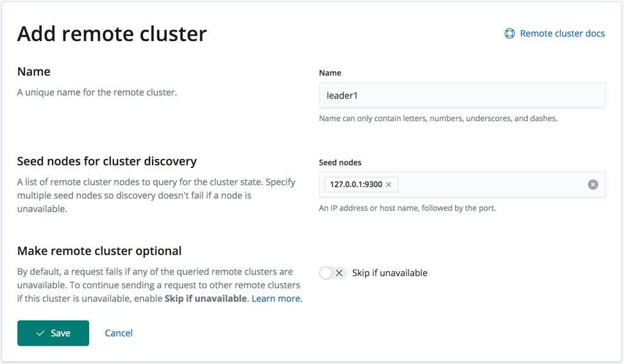Click the lifebuoy icon beside Remote cluster docs
The width and height of the screenshot is (624, 364).
pyautogui.click(x=510, y=33)
